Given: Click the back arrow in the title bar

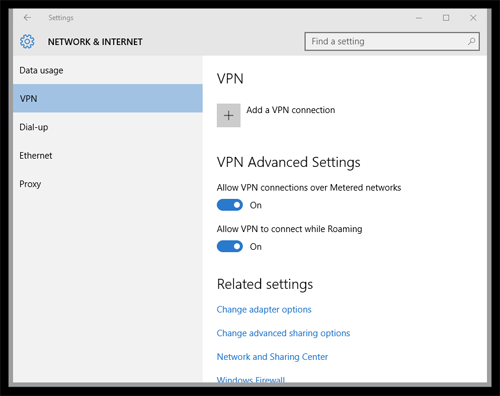Looking at the screenshot, I should pyautogui.click(x=27, y=18).
